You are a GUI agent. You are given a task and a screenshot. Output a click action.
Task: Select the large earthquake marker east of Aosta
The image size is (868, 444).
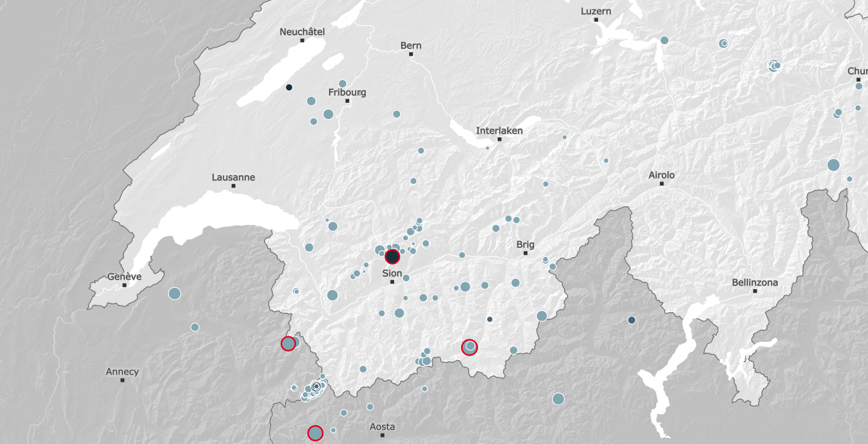(558, 399)
